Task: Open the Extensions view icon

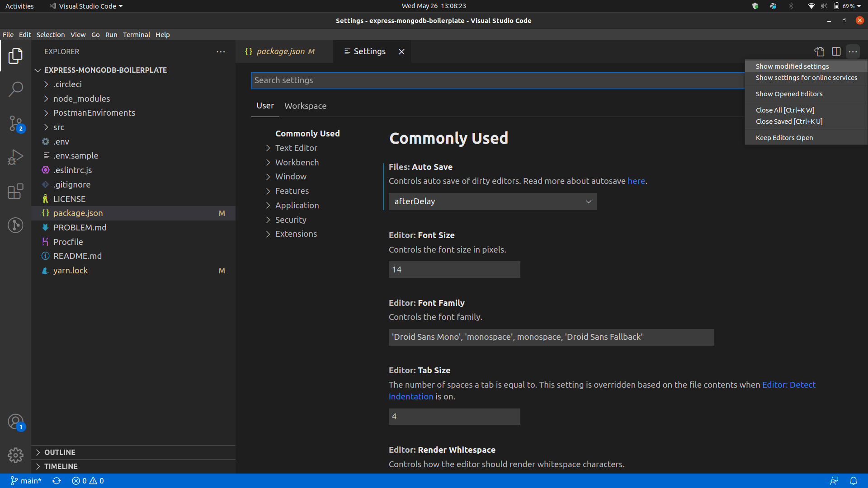Action: click(15, 191)
